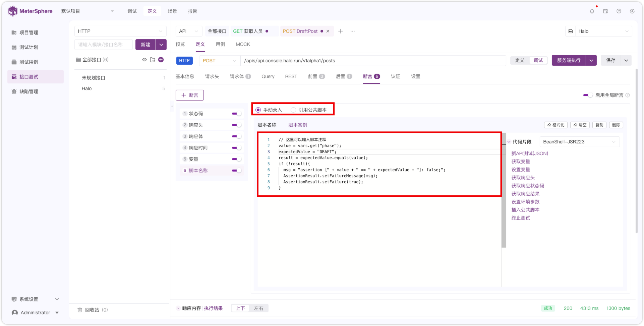Expand the 保存 dropdown arrow

[x=626, y=60]
